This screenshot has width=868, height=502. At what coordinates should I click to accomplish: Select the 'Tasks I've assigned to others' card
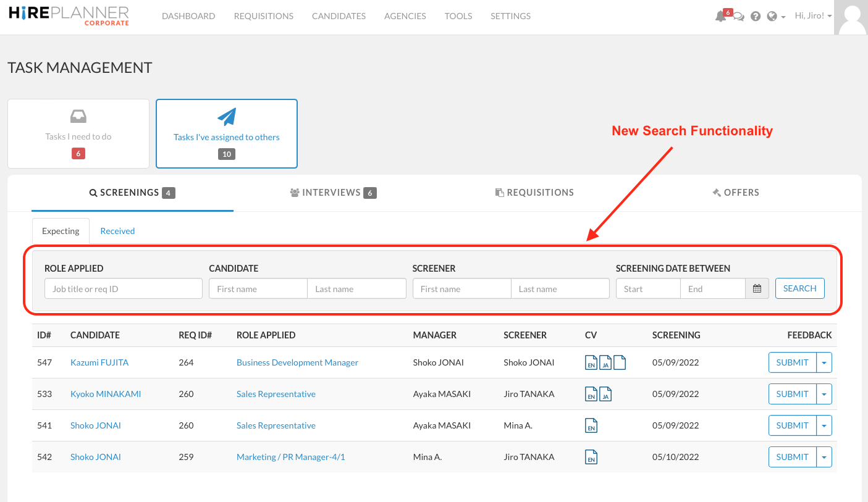226,133
